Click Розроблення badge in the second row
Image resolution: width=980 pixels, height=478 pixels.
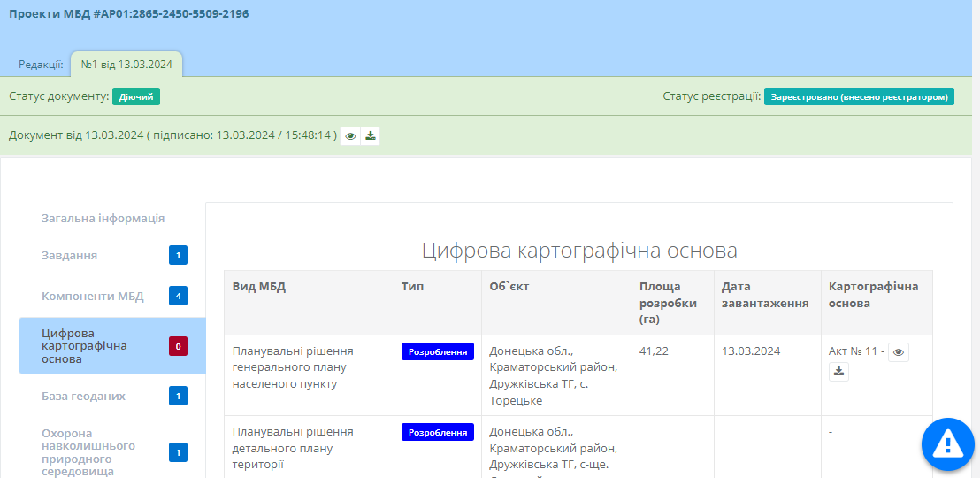[437, 432]
